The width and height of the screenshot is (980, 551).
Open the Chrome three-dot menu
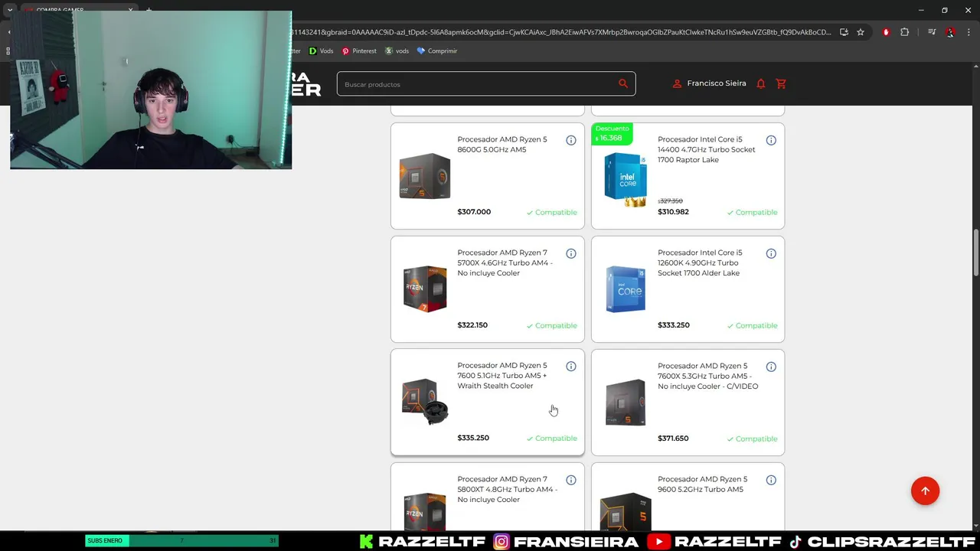tap(969, 32)
